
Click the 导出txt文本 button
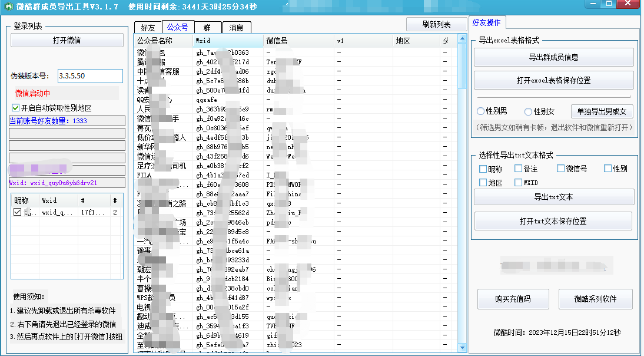[553, 197]
